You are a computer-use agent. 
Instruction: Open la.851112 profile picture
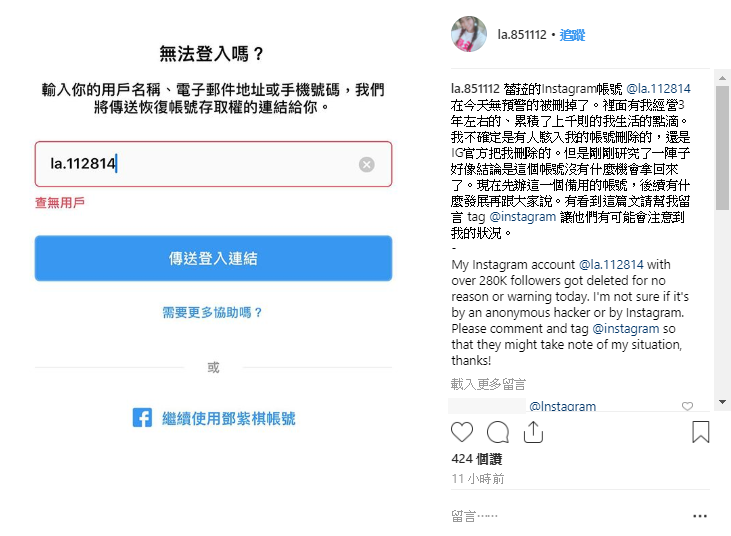click(x=469, y=34)
